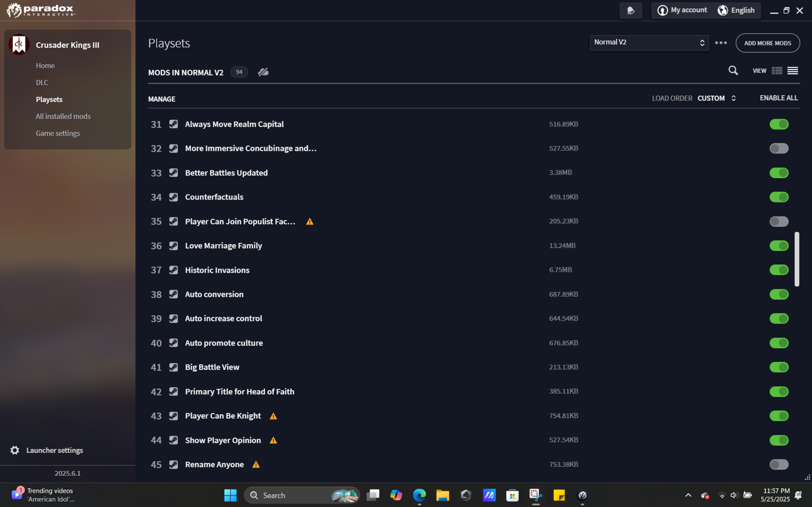Open File Explorer from taskbar
Image resolution: width=812 pixels, height=507 pixels.
(x=442, y=495)
